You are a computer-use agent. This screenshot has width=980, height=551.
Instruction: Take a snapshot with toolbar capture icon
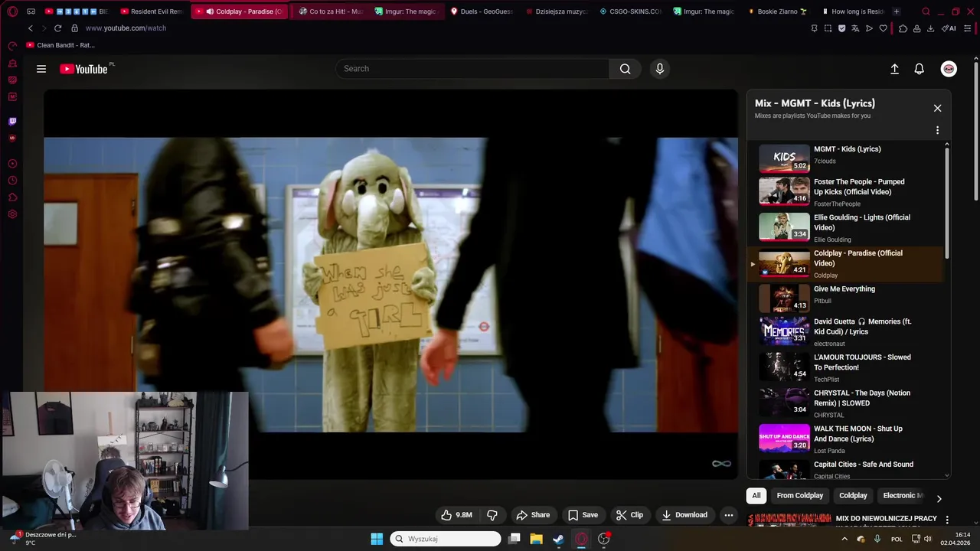tap(828, 28)
